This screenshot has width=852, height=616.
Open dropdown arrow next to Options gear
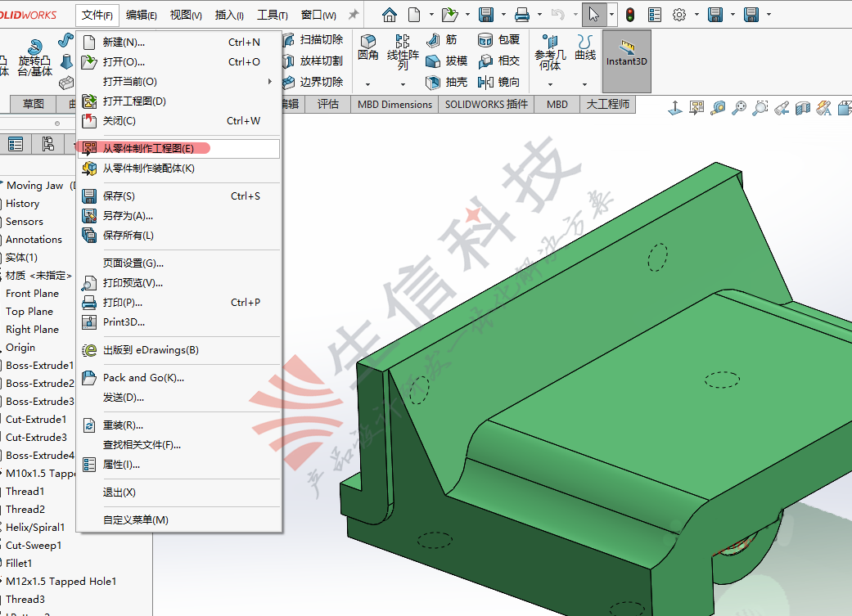tap(696, 15)
